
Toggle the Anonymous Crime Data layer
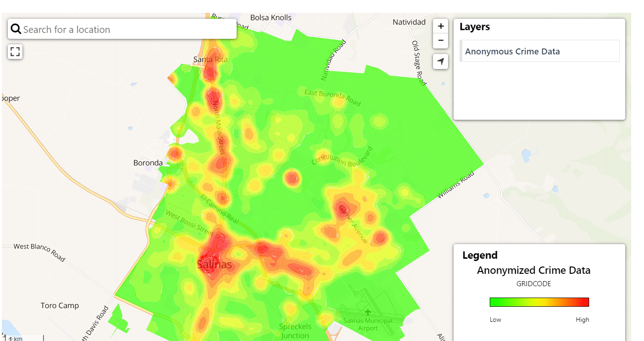(512, 51)
